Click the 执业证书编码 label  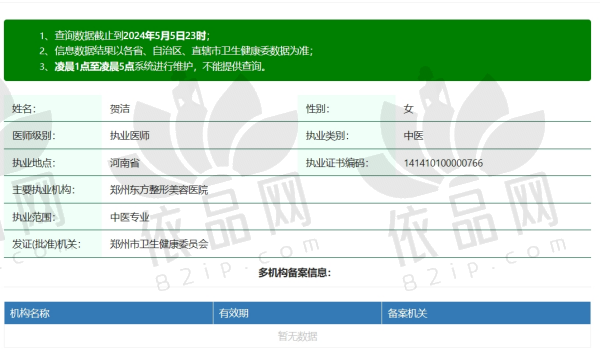pyautogui.click(x=337, y=163)
